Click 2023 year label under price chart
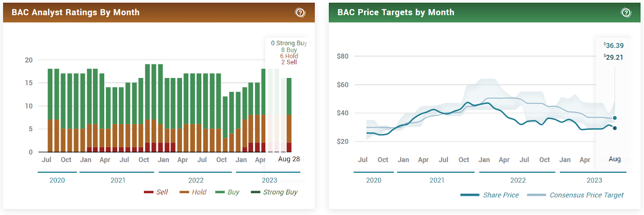 [x=594, y=180]
